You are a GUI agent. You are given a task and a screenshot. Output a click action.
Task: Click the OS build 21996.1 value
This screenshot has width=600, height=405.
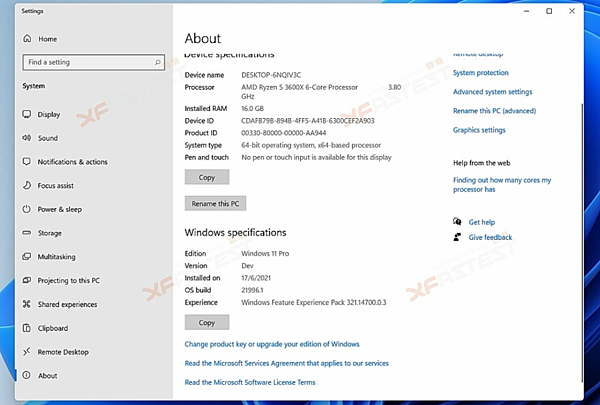252,290
